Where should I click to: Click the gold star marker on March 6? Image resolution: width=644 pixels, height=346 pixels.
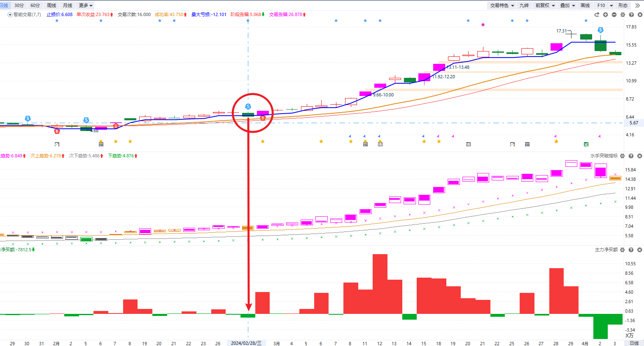click(321, 142)
